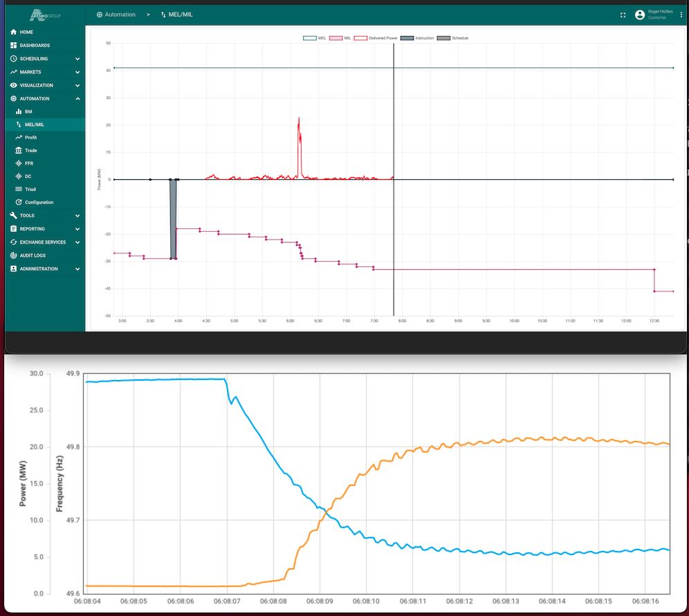Click the Profit trend icon
The width and height of the screenshot is (689, 616).
[19, 138]
